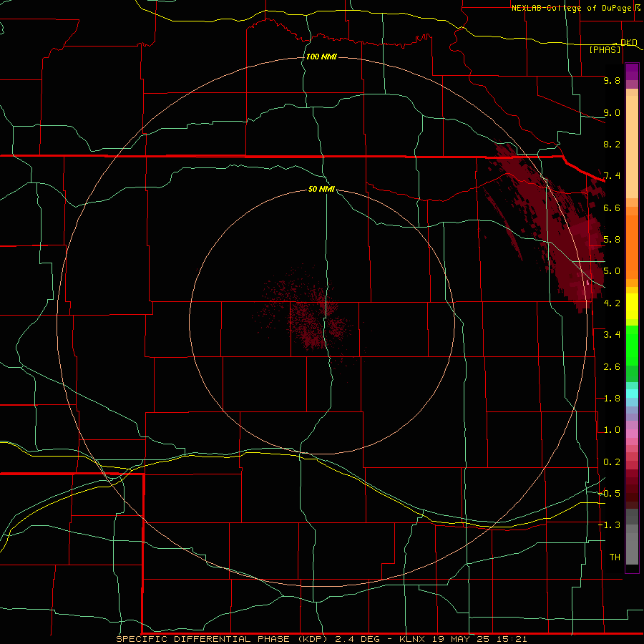644x644 pixels.
Task: Click the TH label on the legend
Action: point(615,557)
